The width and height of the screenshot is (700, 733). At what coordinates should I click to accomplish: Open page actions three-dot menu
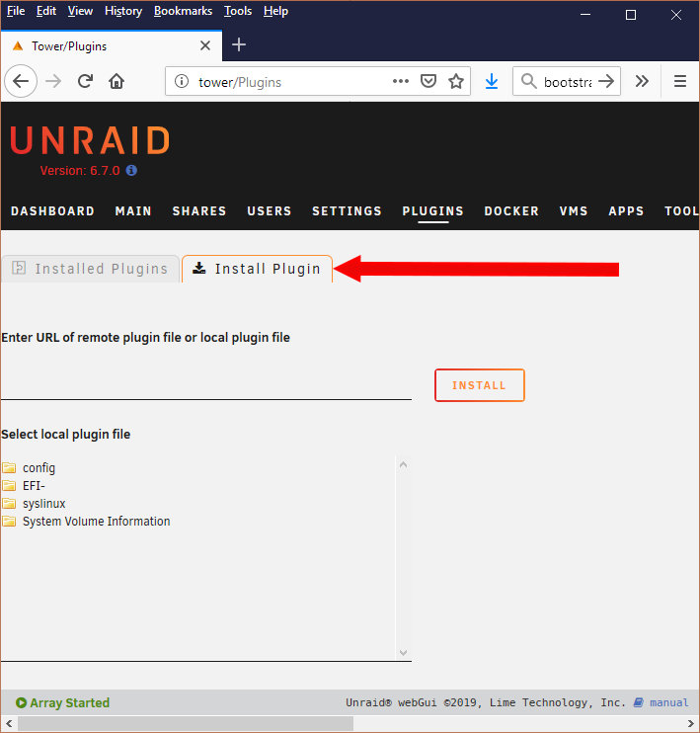click(x=401, y=81)
